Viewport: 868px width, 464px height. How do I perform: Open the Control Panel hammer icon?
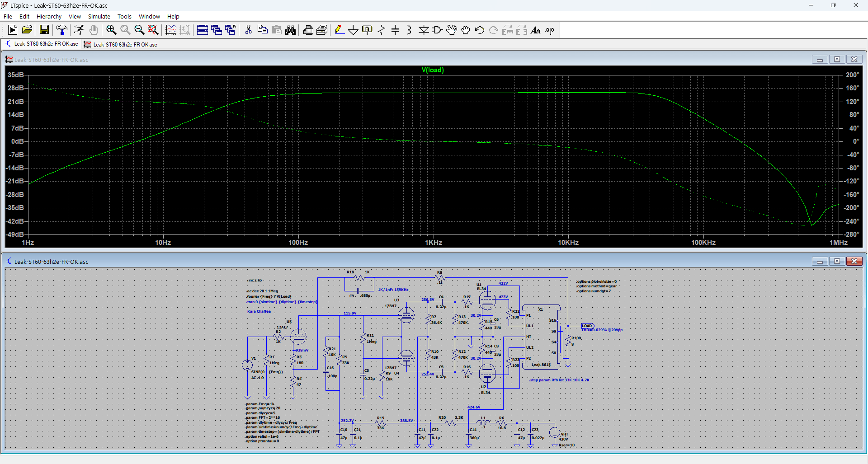click(x=62, y=30)
